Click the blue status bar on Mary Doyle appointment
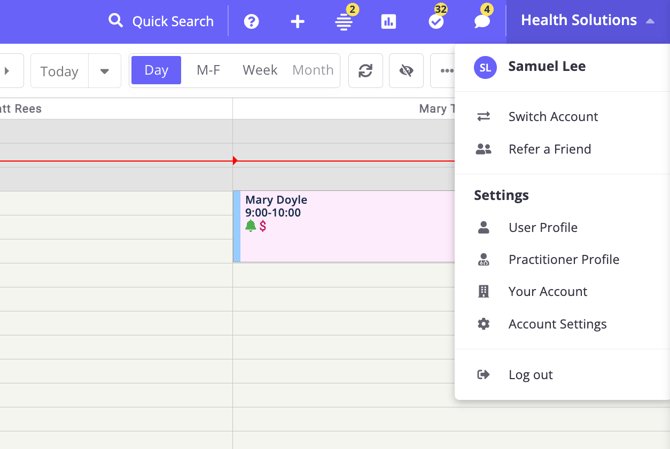Viewport: 670px width, 449px height. click(x=237, y=226)
